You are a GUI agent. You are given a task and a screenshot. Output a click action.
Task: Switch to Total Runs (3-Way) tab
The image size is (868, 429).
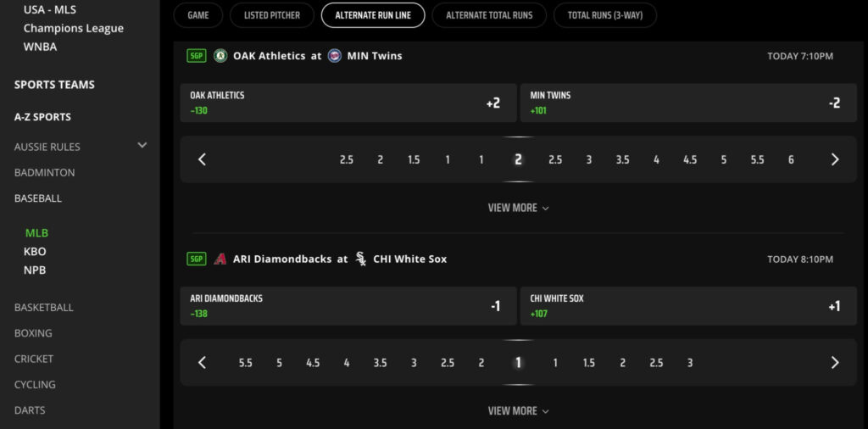click(x=605, y=15)
